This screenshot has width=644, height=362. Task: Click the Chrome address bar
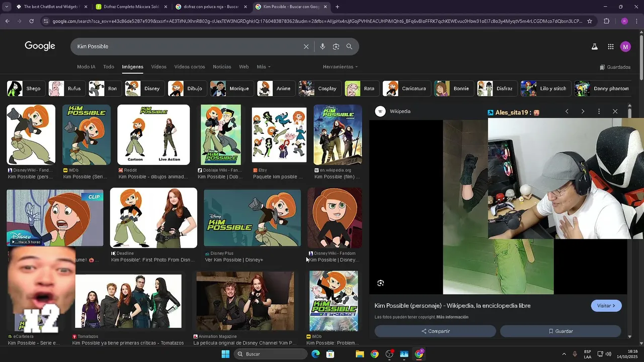[317, 21]
